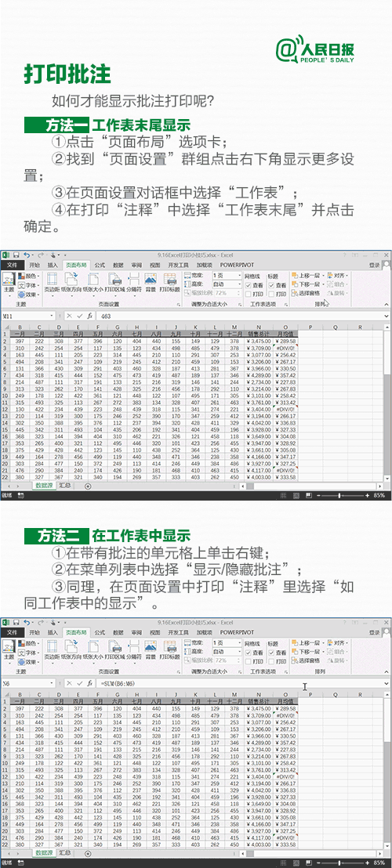Open 纸张方向 orientation in the window showing cell M11
392x868 pixels.
pyautogui.click(x=71, y=281)
